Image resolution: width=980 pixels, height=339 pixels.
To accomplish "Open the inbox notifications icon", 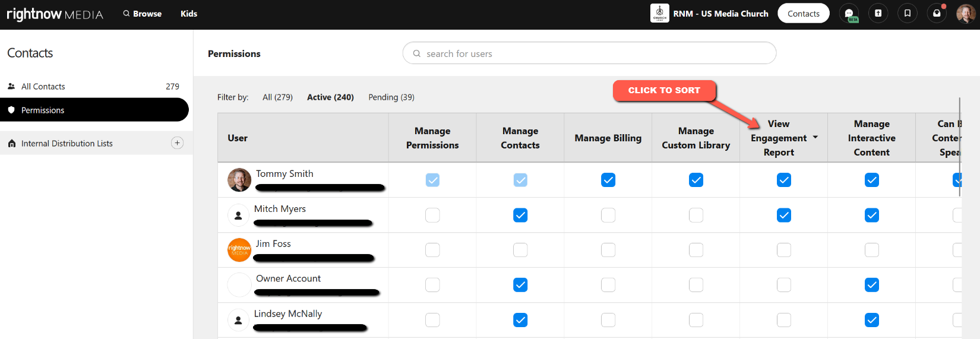I will pyautogui.click(x=937, y=13).
